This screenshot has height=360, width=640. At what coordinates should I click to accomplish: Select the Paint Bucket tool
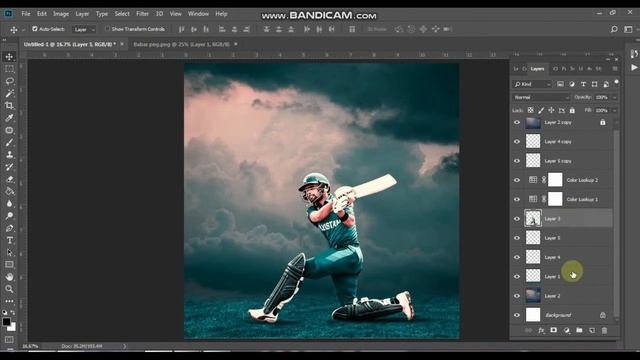pyautogui.click(x=9, y=191)
